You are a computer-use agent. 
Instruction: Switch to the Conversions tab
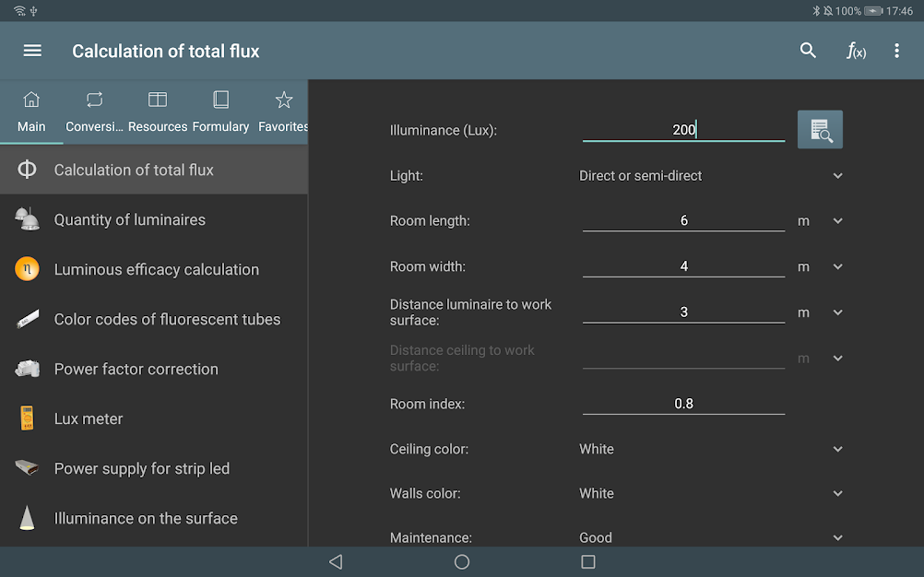[x=94, y=112]
